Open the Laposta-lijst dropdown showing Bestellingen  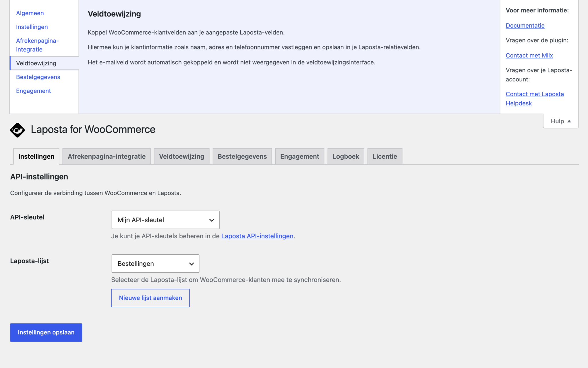[x=155, y=264]
